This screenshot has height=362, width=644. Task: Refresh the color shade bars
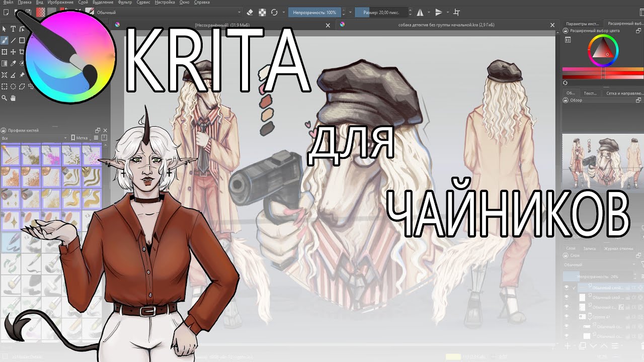click(565, 83)
